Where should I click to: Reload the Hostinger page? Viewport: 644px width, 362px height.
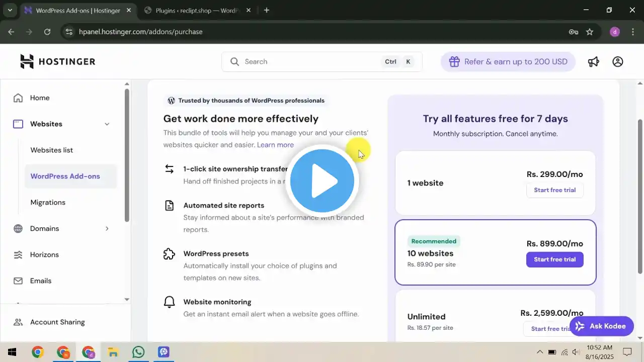47,32
